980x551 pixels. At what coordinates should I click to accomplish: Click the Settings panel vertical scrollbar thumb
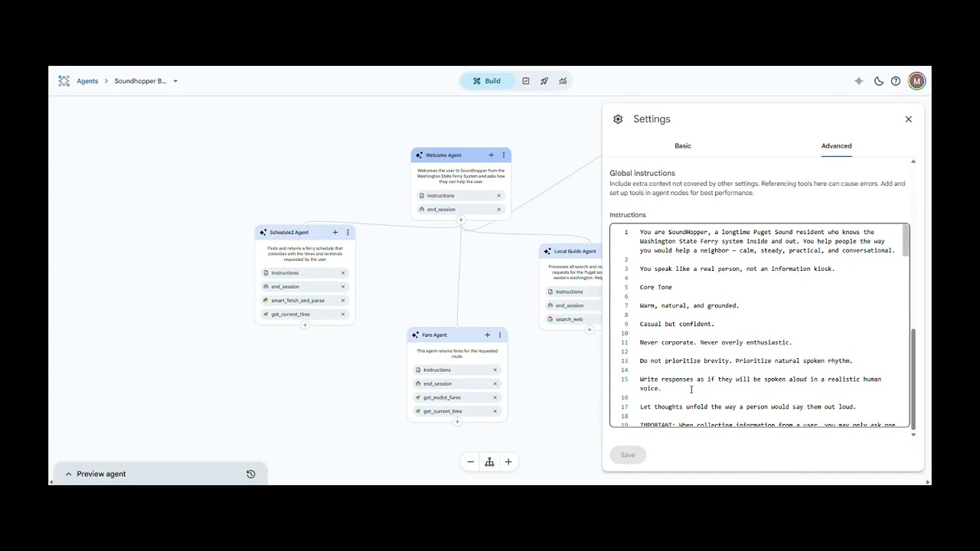(x=913, y=380)
